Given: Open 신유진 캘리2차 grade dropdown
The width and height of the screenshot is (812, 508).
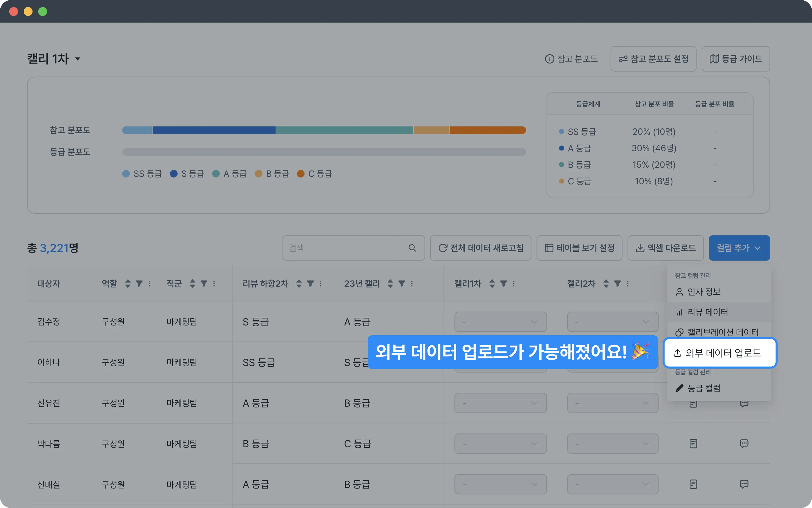Looking at the screenshot, I should click(613, 403).
